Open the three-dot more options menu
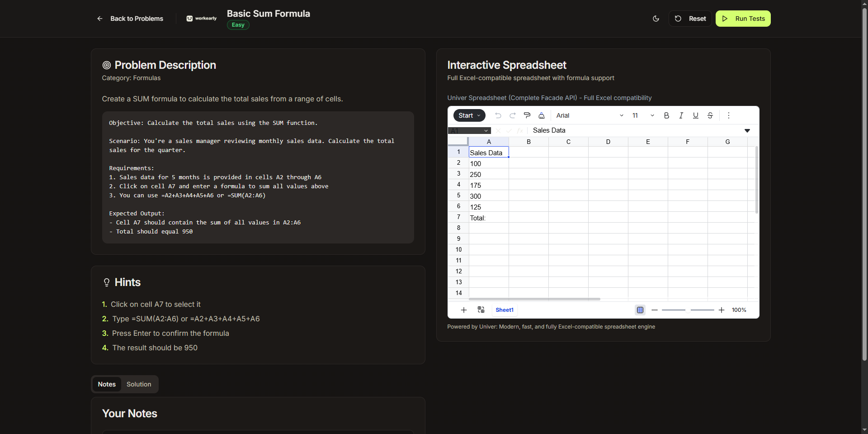 (x=729, y=115)
